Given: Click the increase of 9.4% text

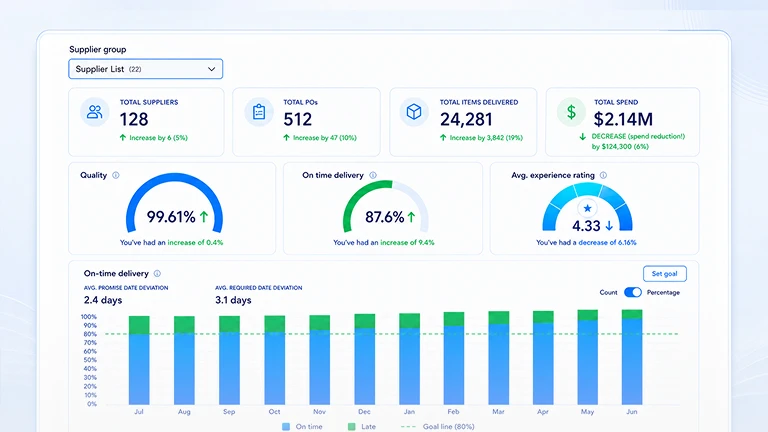Looking at the screenshot, I should point(407,242).
